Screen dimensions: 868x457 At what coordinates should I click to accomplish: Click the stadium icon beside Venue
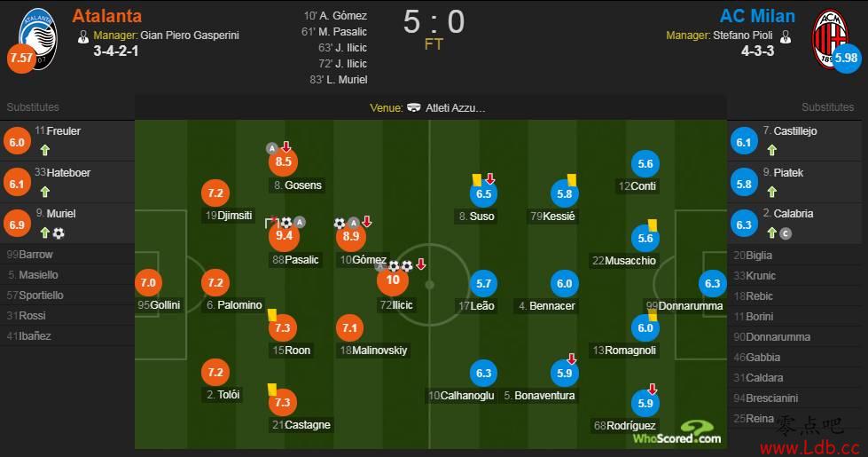coord(413,107)
